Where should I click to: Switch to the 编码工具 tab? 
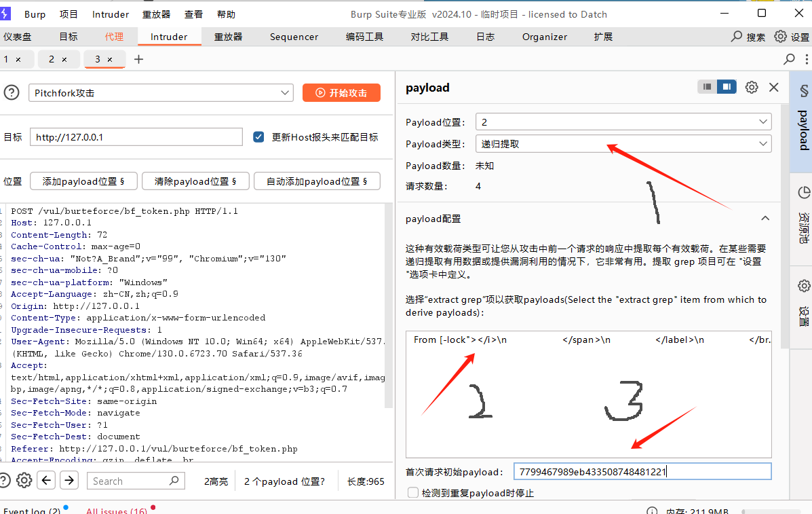point(364,37)
